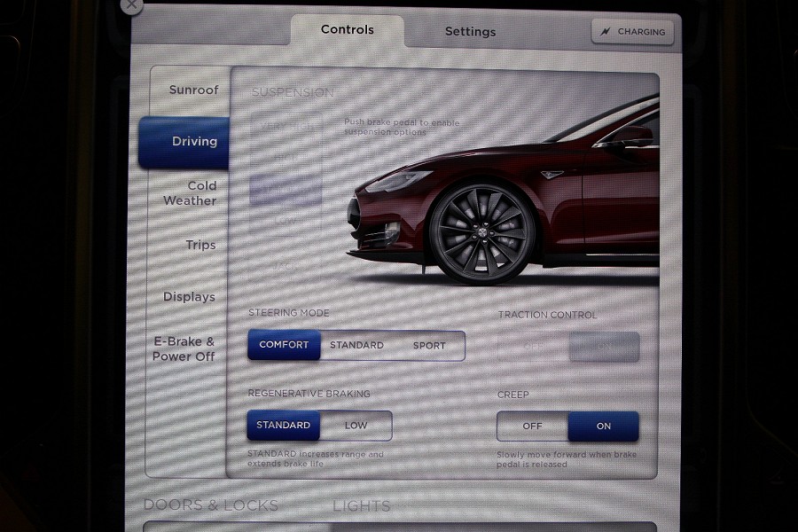Open the Displays section
The width and height of the screenshot is (798, 532).
pyautogui.click(x=189, y=297)
